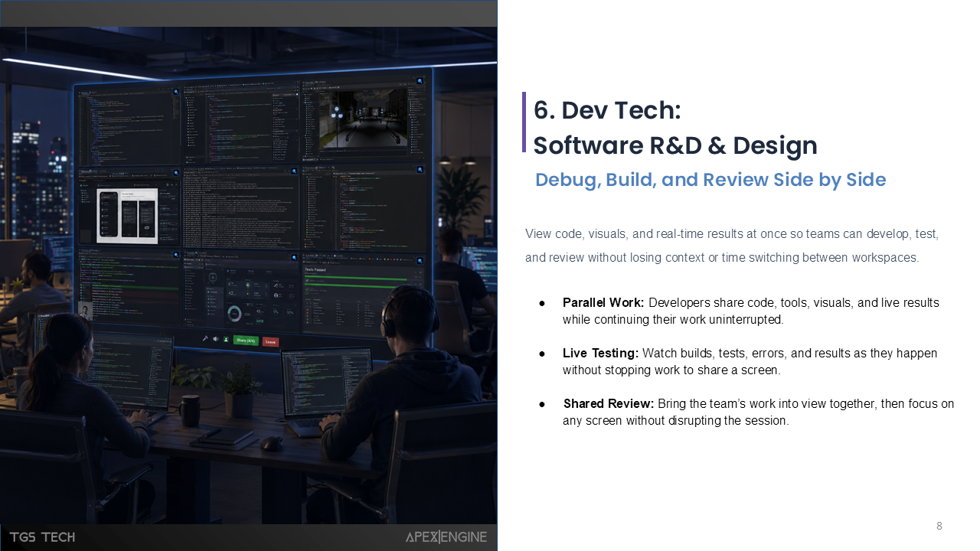The image size is (980, 551).
Task: Click the green Share (4/4) button
Action: (x=246, y=341)
